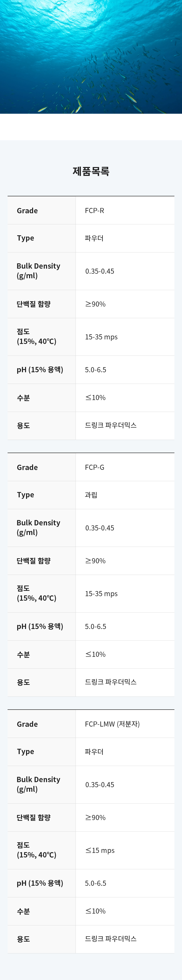Click ≤10% moisture value in FCP-R table
The image size is (182, 980).
(95, 398)
